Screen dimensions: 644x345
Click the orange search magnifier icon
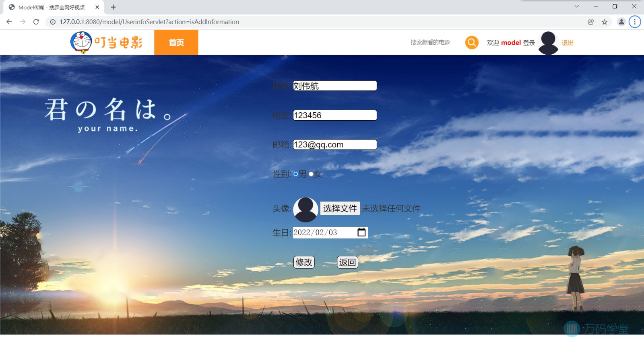click(x=472, y=42)
